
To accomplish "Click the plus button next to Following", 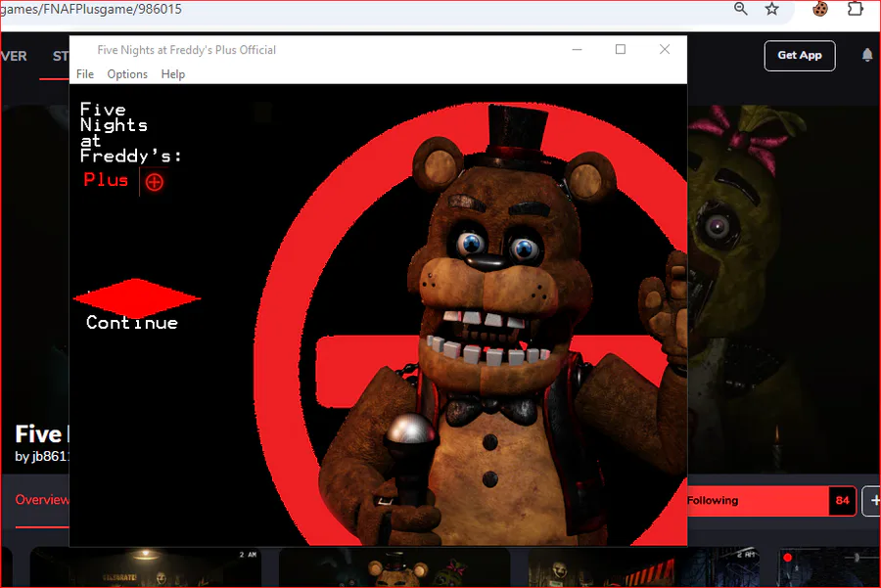I will [x=872, y=500].
